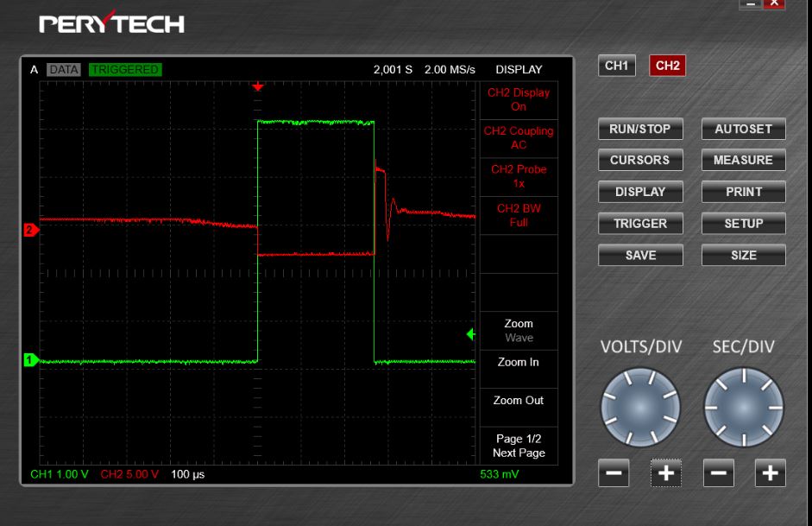This screenshot has width=812, height=526.
Task: Open the SETUP menu
Action: [743, 224]
